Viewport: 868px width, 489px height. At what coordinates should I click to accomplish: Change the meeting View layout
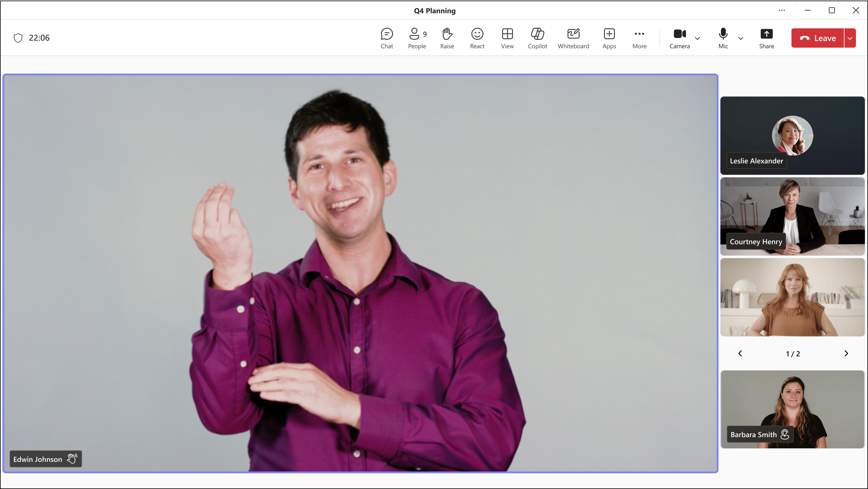click(x=507, y=38)
